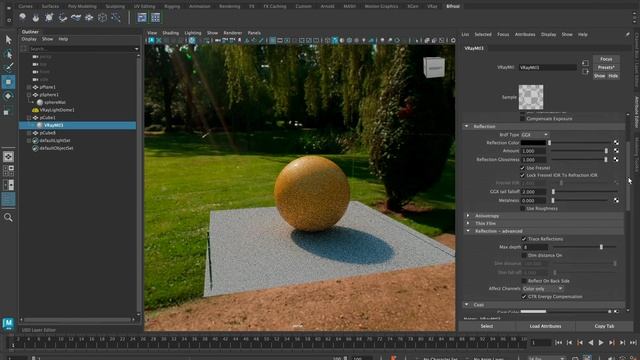Click the Presets button
Image resolution: width=640 pixels, height=360 pixels.
coord(606,67)
